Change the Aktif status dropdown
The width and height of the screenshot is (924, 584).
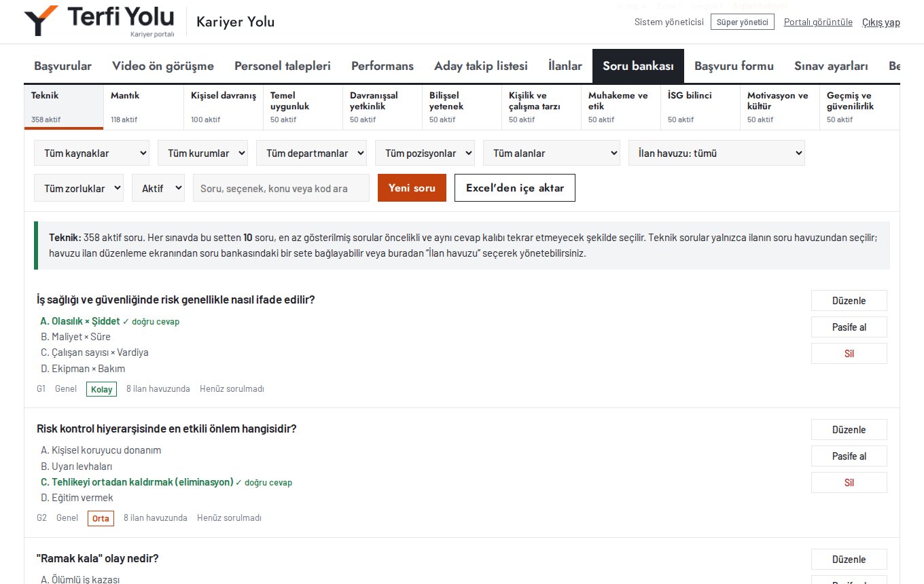158,188
